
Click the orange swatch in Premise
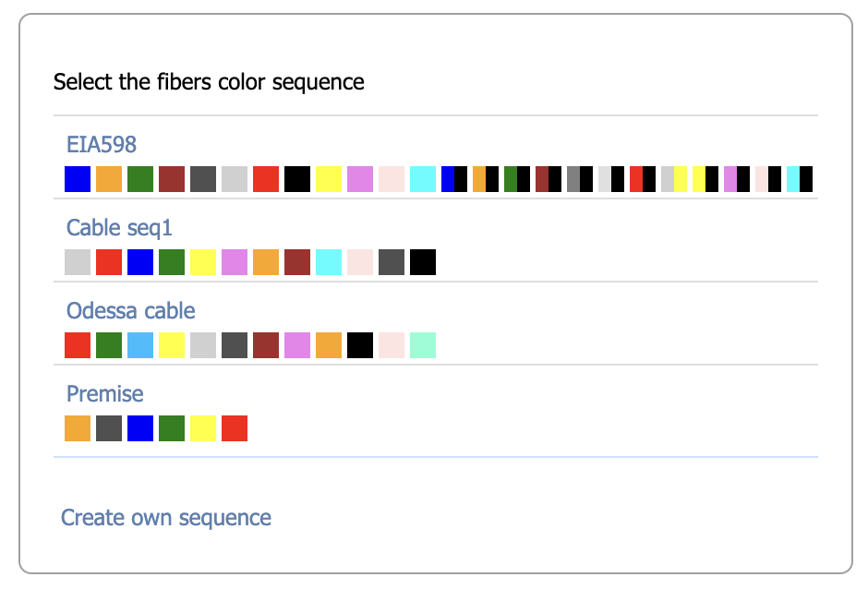click(78, 428)
